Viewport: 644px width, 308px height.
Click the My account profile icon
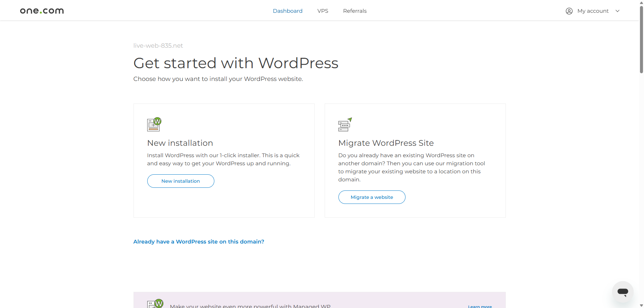569,11
